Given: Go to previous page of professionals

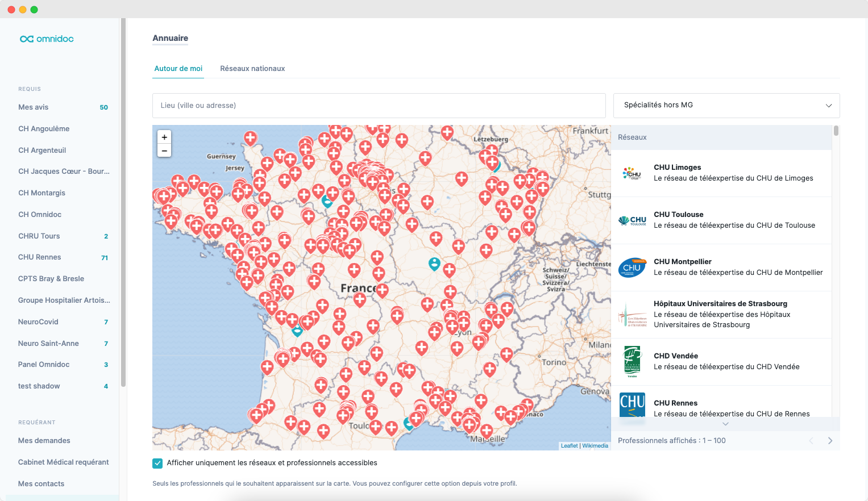Looking at the screenshot, I should click(811, 441).
